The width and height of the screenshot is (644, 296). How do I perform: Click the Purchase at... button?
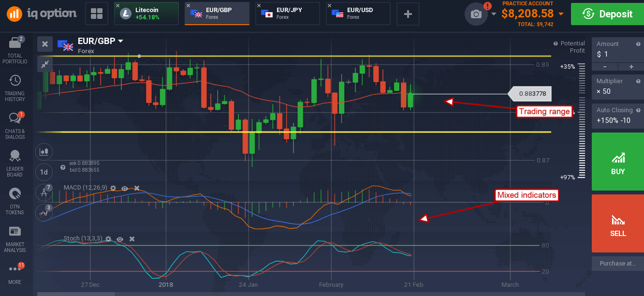click(618, 264)
